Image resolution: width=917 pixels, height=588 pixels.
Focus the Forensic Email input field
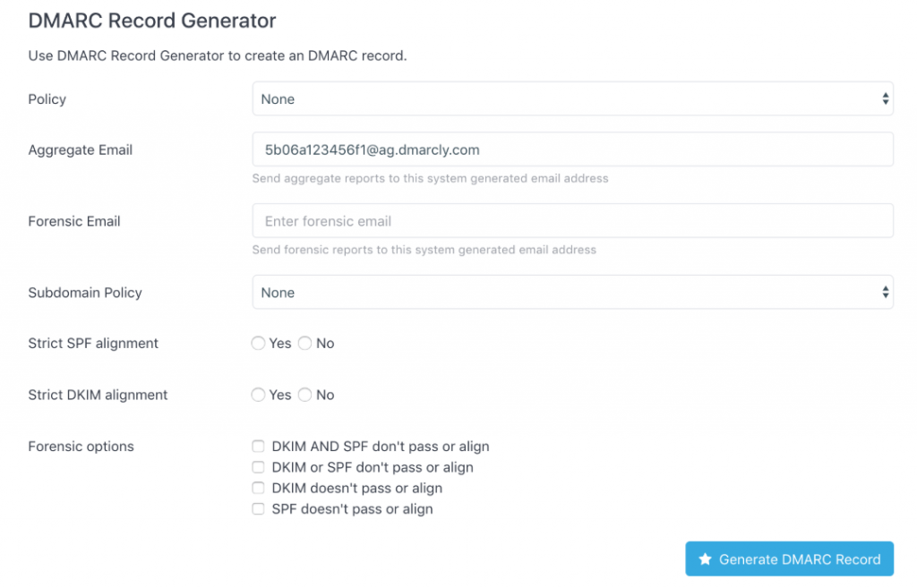(x=572, y=221)
